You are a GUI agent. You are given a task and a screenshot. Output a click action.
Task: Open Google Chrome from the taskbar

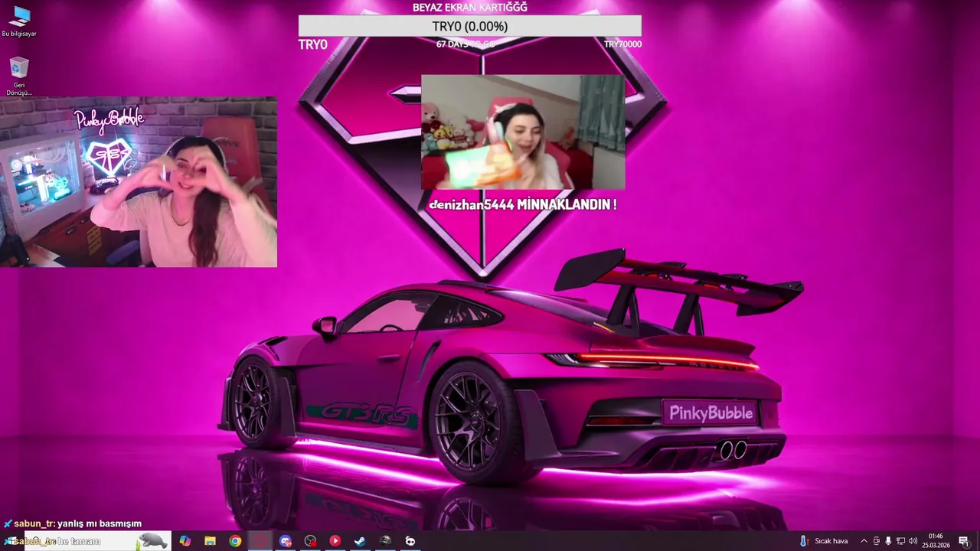(x=235, y=541)
